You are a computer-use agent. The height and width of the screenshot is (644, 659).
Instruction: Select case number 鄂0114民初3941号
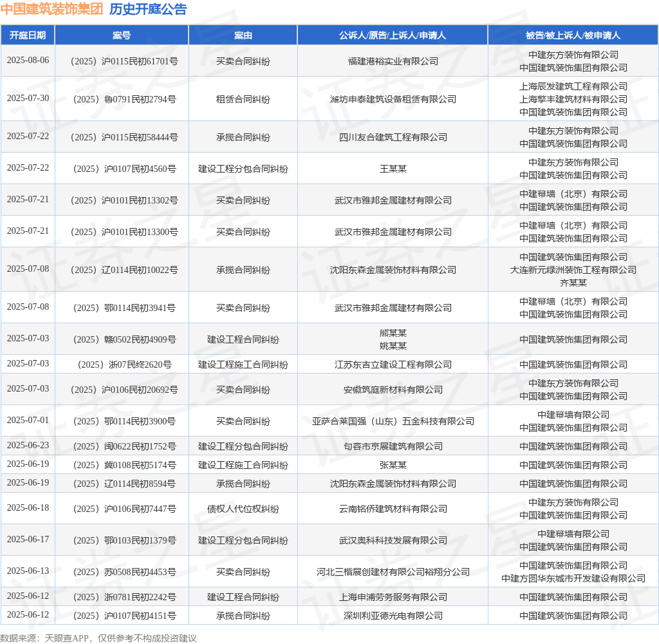coord(124,308)
